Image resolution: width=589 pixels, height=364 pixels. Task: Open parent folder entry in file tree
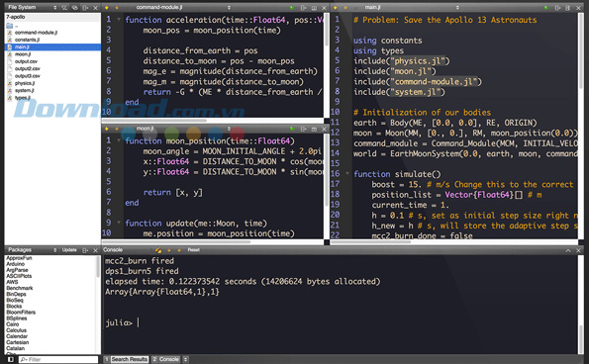tap(53, 26)
